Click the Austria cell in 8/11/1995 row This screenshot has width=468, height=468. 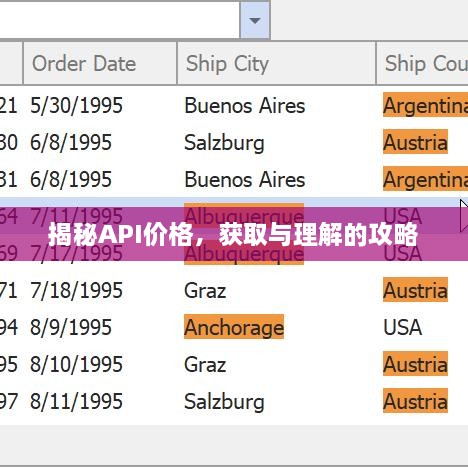point(415,401)
